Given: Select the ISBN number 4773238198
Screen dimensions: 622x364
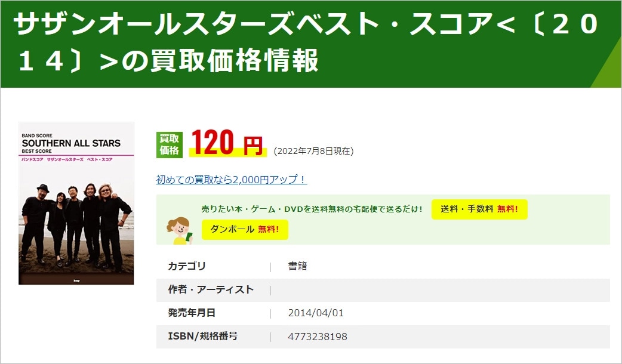Looking at the screenshot, I should point(317,337).
